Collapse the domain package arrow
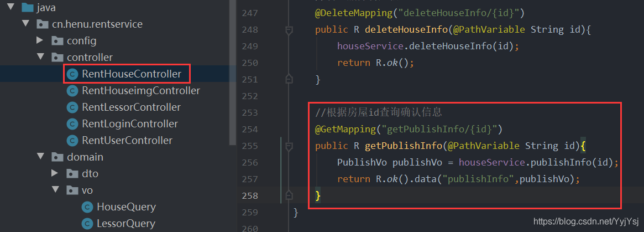This screenshot has height=232, width=644. [x=40, y=156]
